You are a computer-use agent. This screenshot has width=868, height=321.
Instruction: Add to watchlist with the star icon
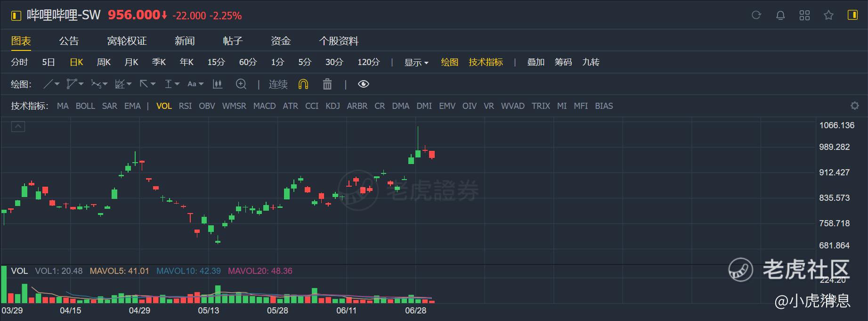[x=828, y=15]
